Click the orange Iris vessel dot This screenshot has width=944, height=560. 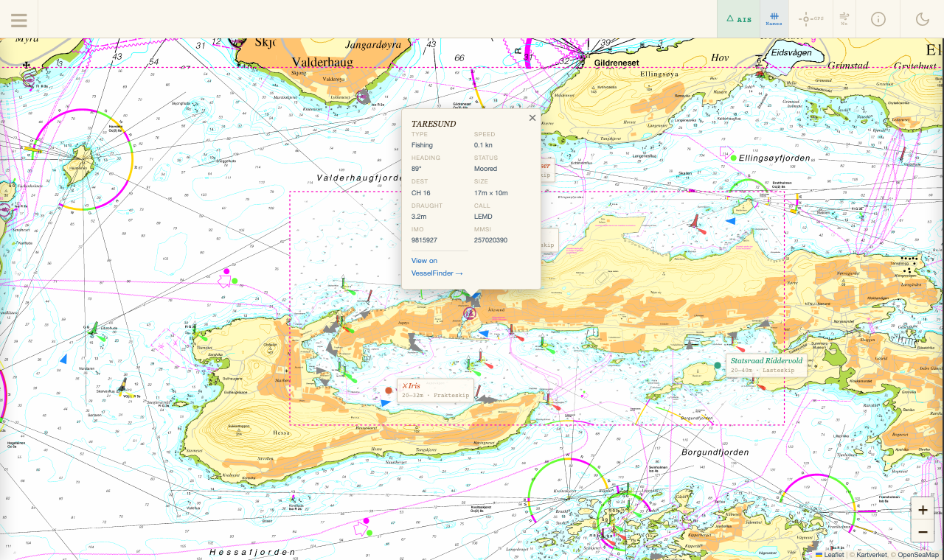[389, 391]
